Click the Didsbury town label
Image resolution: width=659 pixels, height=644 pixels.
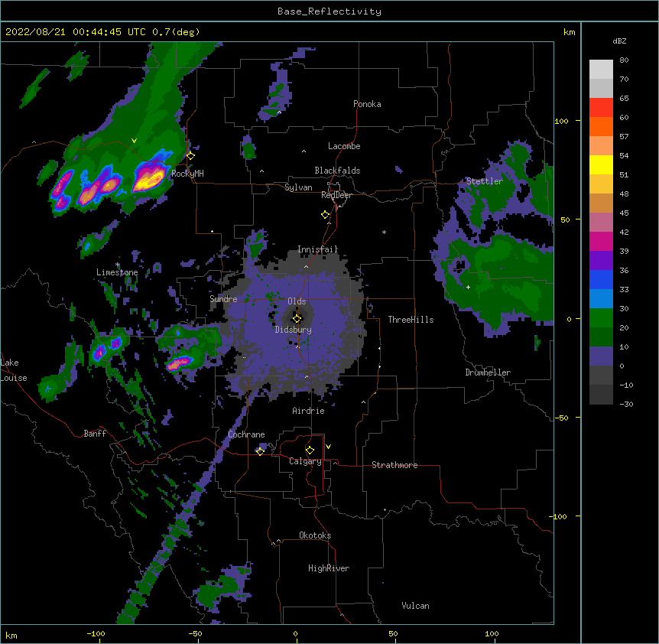(x=294, y=330)
